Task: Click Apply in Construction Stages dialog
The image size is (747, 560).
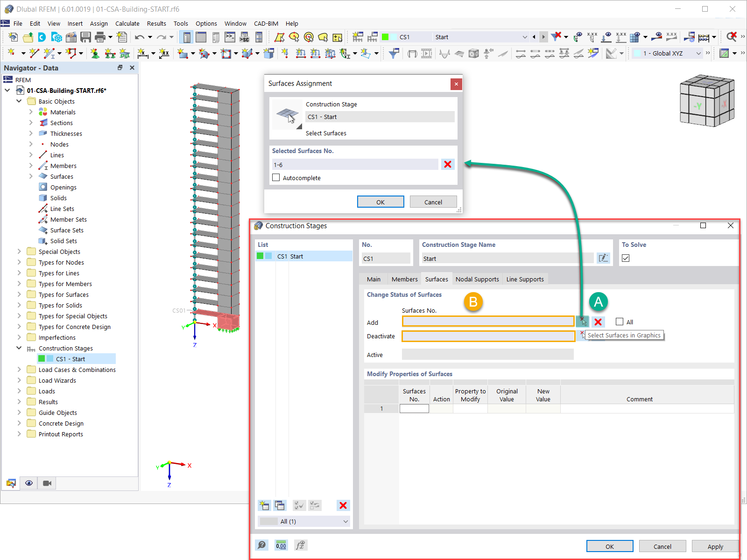Action: (x=715, y=546)
